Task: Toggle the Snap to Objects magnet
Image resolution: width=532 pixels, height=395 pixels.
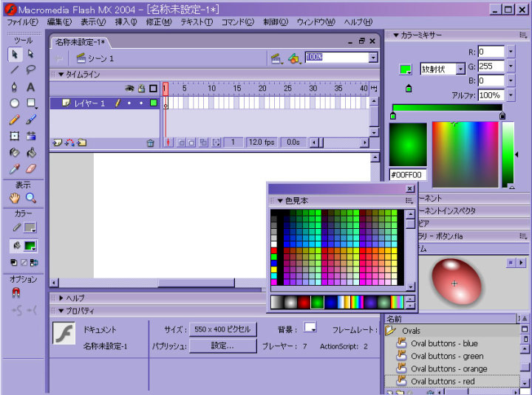Action: 16,292
